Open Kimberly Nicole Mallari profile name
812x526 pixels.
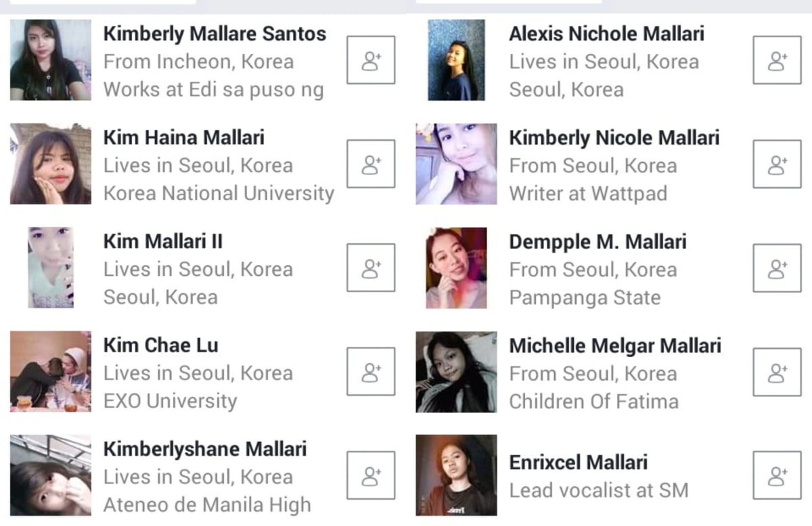click(614, 138)
